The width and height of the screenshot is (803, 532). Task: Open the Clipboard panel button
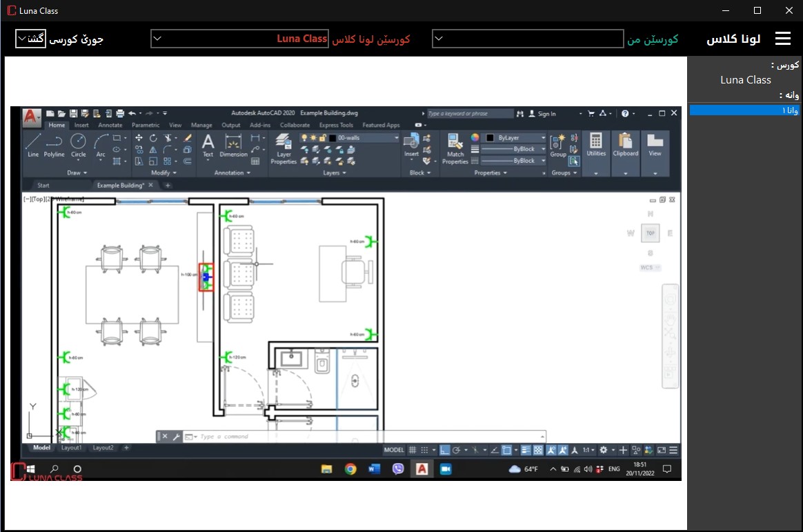(626, 145)
